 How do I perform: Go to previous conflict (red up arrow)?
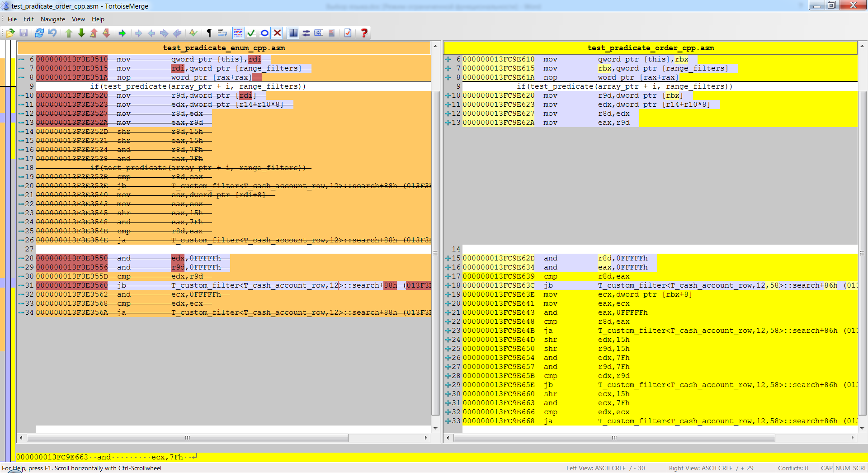(x=94, y=33)
